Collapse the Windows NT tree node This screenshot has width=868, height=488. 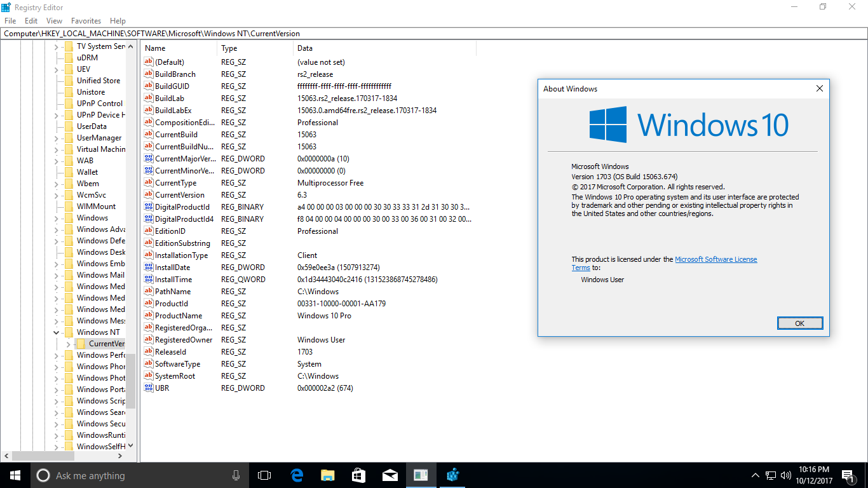[57, 332]
